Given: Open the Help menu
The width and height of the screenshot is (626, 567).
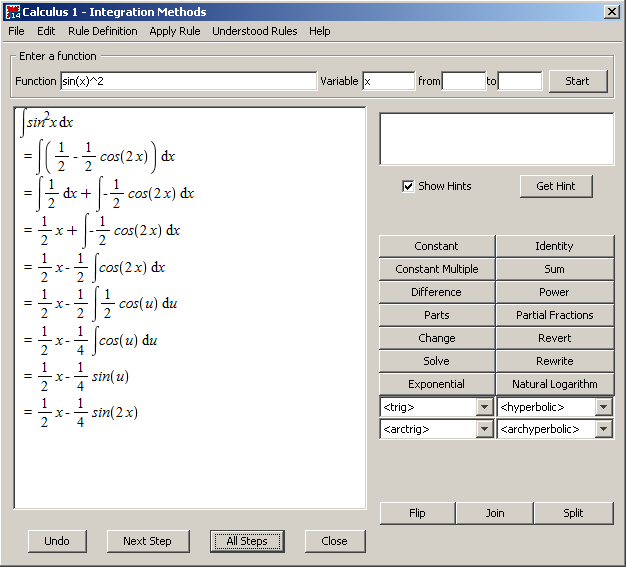Looking at the screenshot, I should coord(319,31).
